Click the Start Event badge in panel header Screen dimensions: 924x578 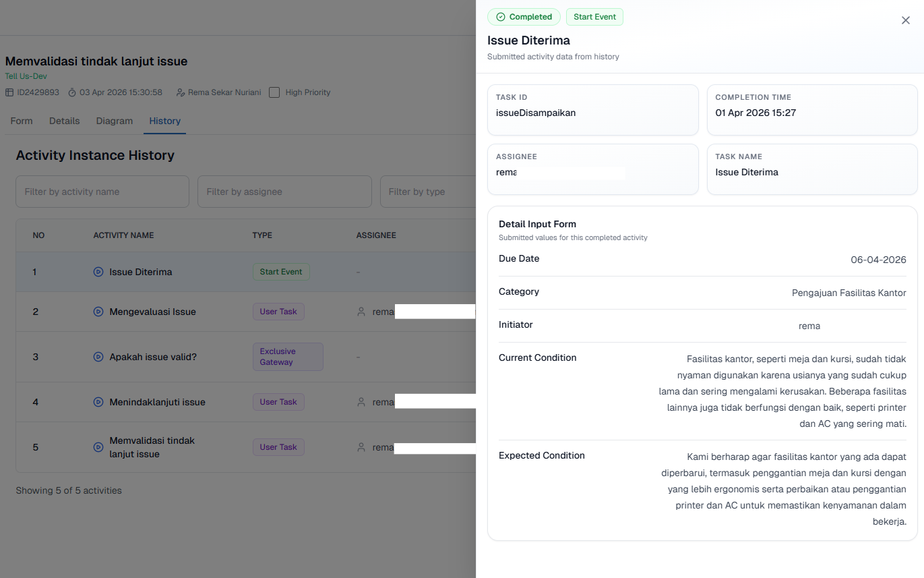tap(594, 17)
